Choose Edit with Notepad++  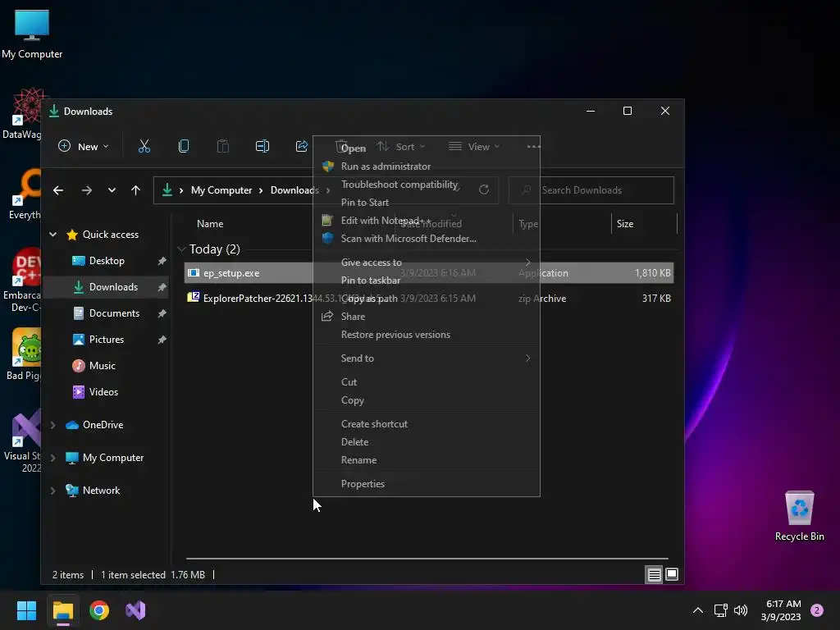click(427, 221)
